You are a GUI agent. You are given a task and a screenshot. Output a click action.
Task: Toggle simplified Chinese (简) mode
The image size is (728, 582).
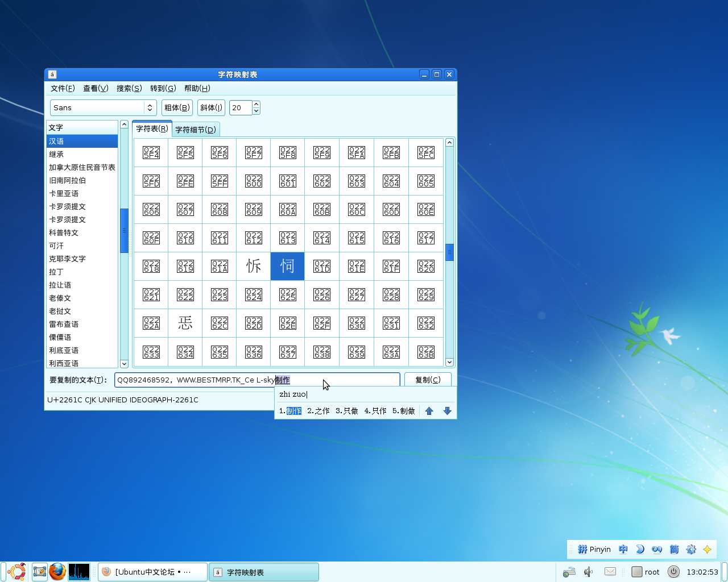click(674, 549)
